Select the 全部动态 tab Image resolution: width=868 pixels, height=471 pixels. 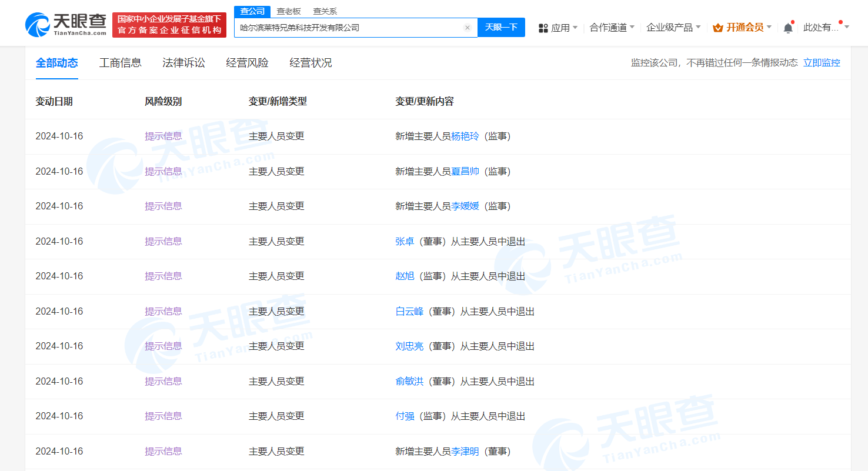point(57,63)
